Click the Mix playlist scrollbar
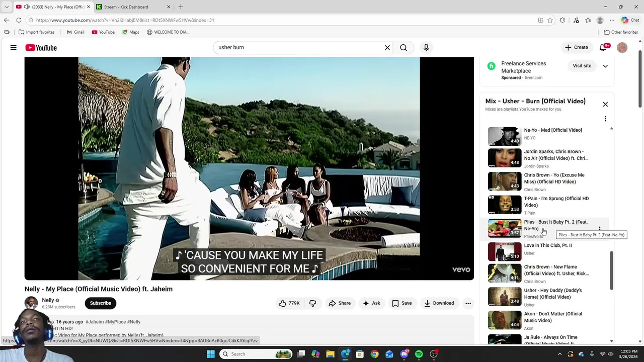 pyautogui.click(x=612, y=270)
